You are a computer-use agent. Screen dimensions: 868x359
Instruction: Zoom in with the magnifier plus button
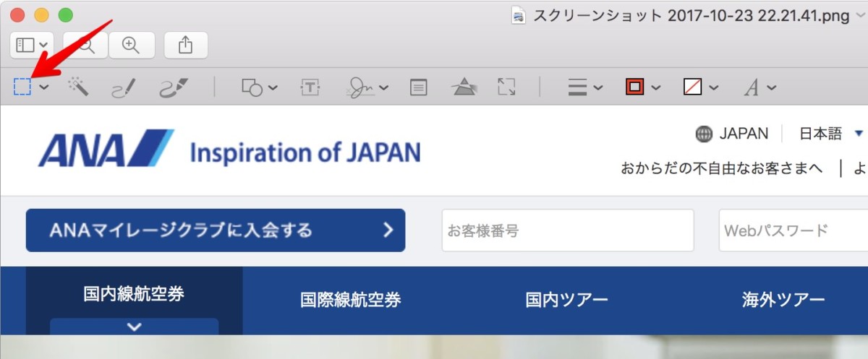point(131,45)
